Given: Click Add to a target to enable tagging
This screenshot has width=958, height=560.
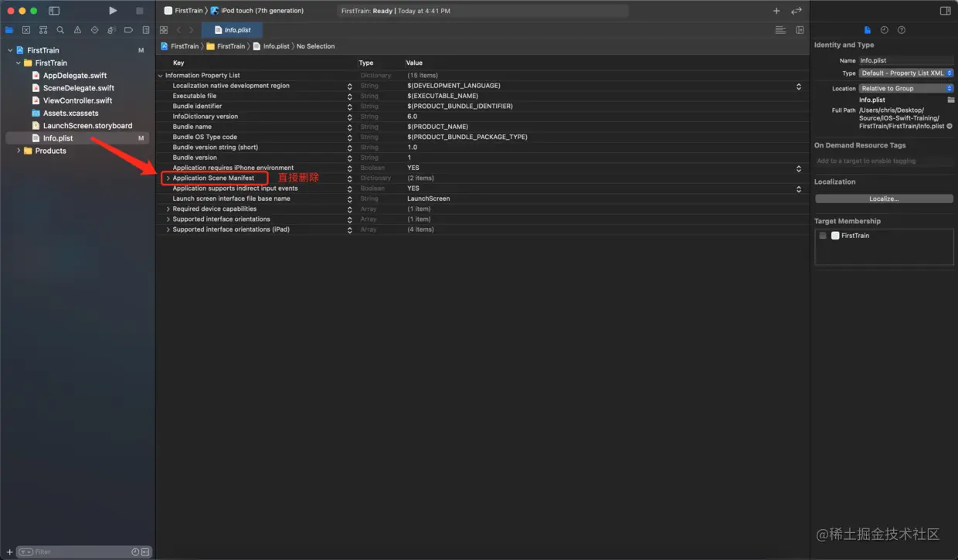Looking at the screenshot, I should 867,161.
